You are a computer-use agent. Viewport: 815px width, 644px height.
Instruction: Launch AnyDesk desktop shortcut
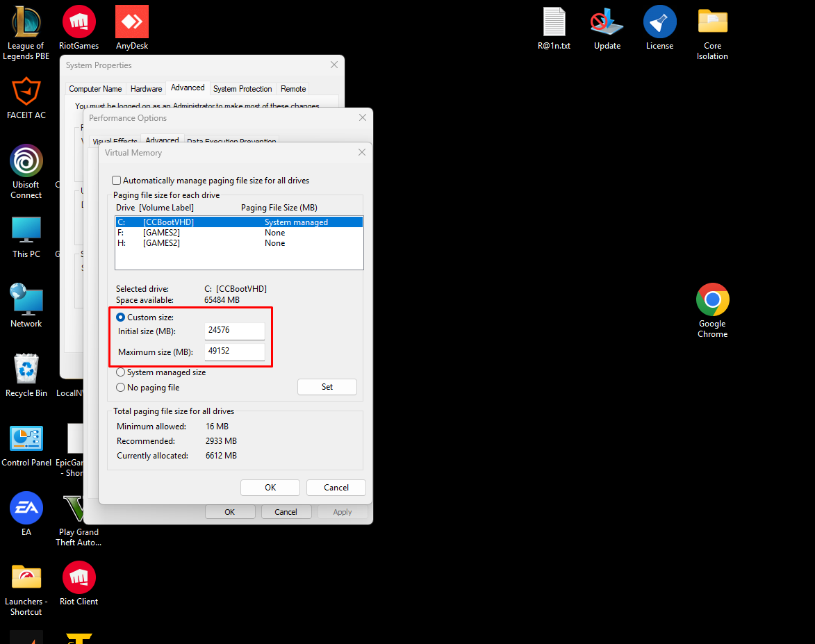point(132,28)
